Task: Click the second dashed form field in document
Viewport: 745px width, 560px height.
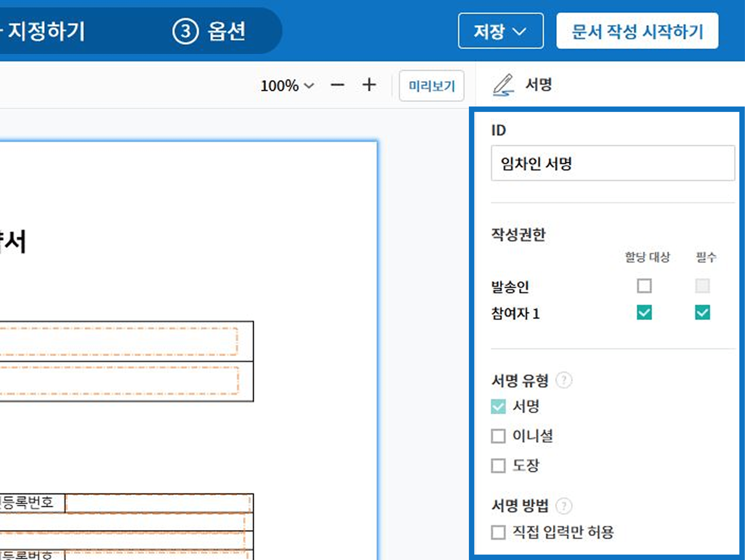Action: pyautogui.click(x=119, y=381)
